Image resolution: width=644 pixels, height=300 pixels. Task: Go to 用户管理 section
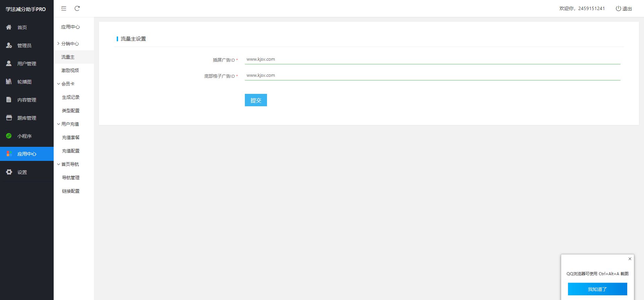point(27,63)
